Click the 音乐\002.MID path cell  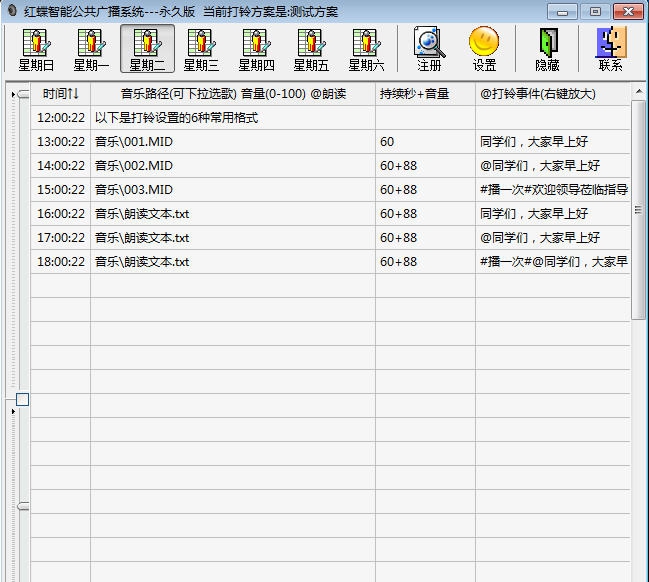click(x=233, y=166)
